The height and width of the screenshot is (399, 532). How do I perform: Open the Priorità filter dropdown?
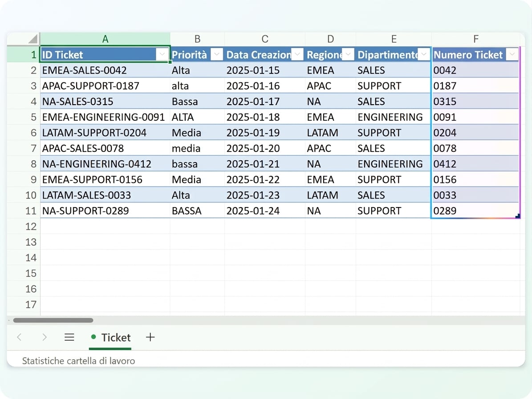tap(217, 54)
